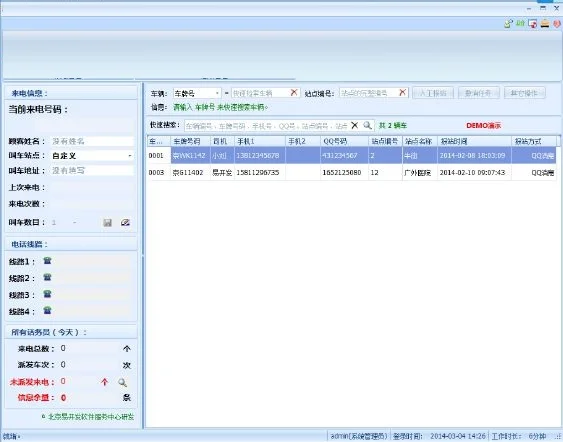Click the 人工报站 button
The image size is (563, 442).
coord(433,93)
